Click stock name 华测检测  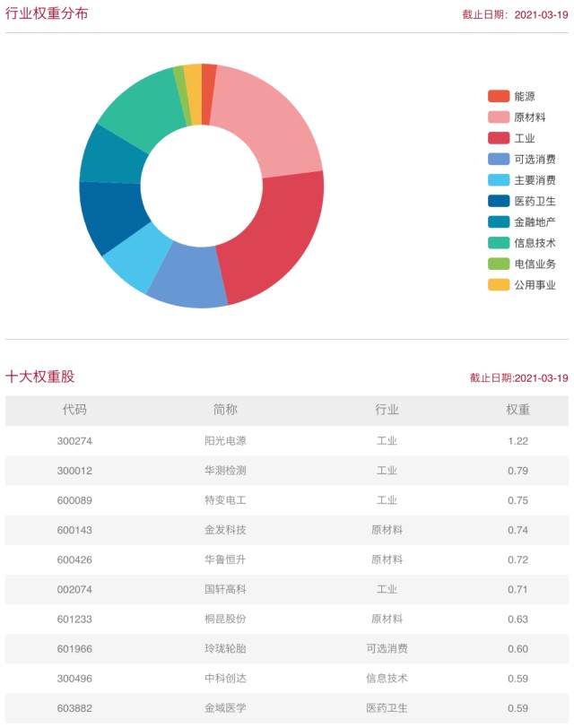click(x=225, y=471)
